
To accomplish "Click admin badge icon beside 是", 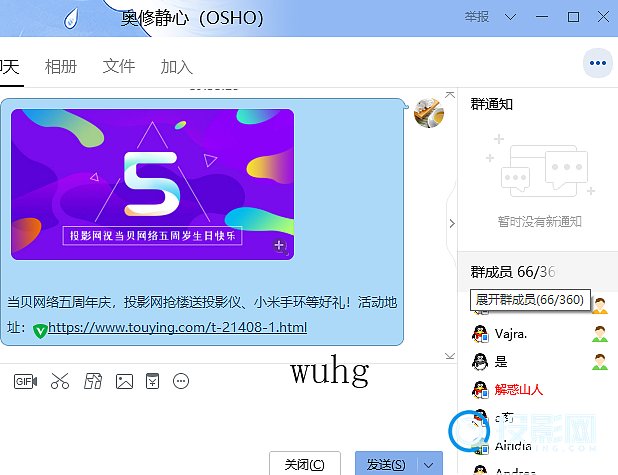I will point(599,361).
